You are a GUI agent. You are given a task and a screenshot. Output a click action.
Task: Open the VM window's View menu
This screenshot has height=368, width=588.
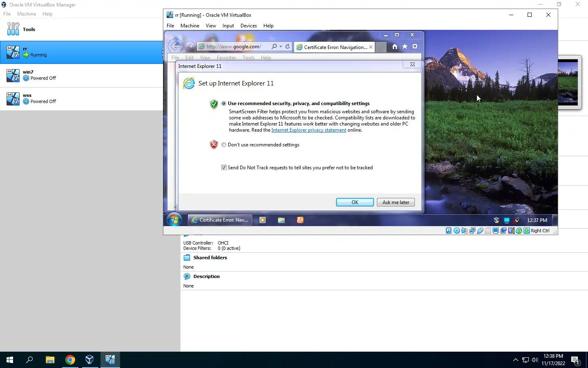[211, 25]
